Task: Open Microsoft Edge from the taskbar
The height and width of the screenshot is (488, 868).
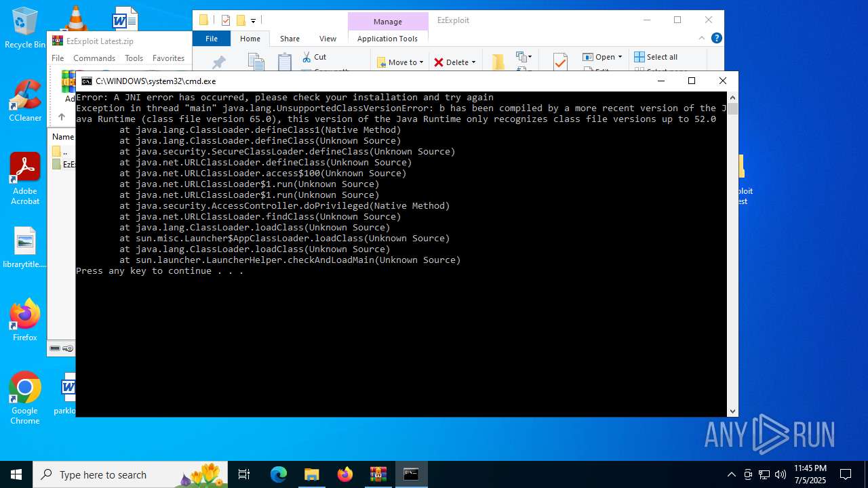Action: point(279,474)
